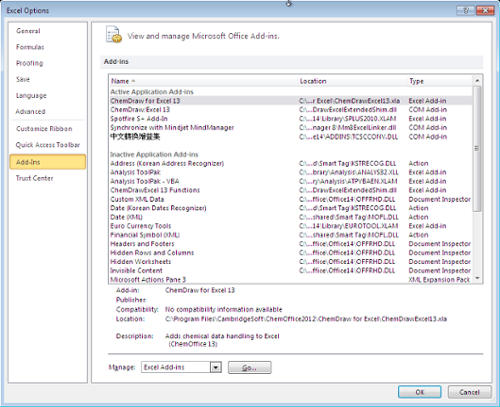The height and width of the screenshot is (407, 500).
Task: Click the Go... button
Action: coord(249,367)
